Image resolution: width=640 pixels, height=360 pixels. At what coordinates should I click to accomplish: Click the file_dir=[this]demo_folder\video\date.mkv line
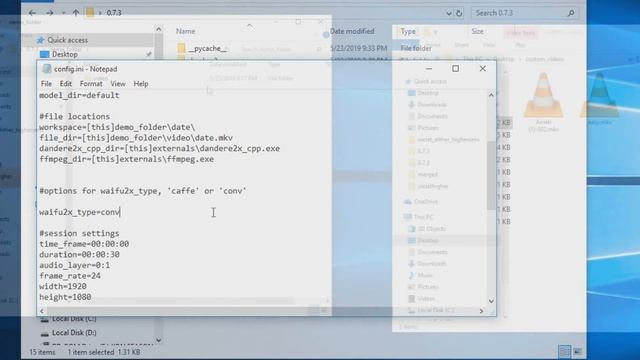coord(136,138)
